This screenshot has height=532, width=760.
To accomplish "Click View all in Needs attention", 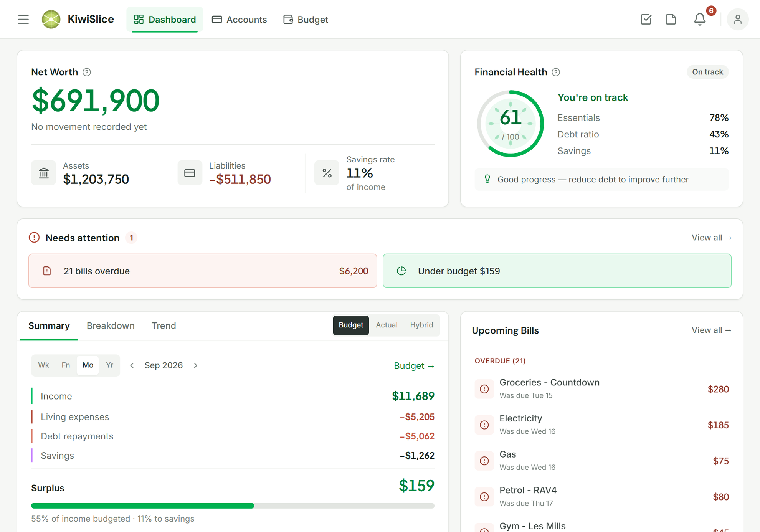I will [711, 238].
